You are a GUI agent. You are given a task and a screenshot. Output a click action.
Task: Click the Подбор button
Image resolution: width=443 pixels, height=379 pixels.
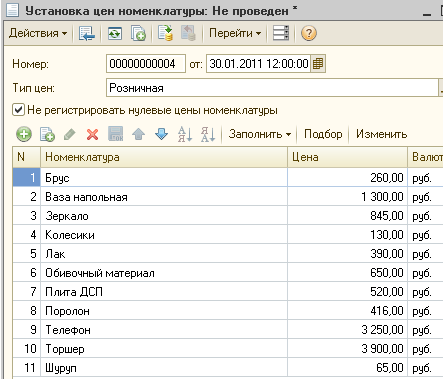(x=323, y=134)
